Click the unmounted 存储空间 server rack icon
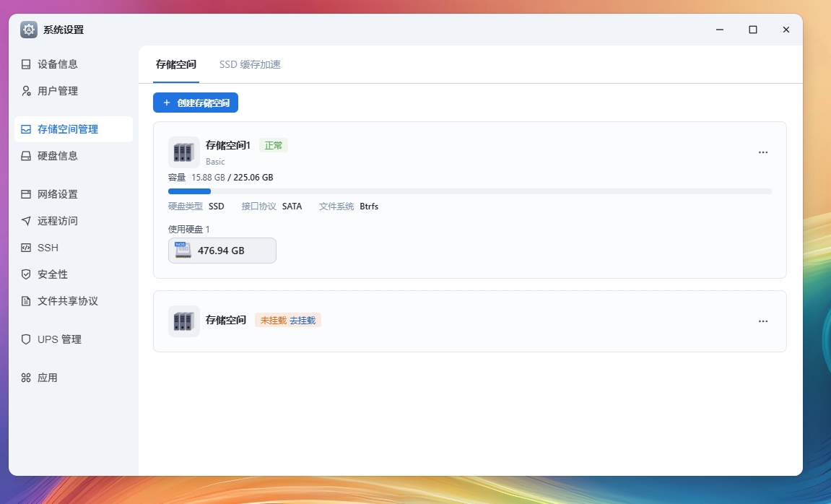This screenshot has height=504, width=831. [x=184, y=321]
